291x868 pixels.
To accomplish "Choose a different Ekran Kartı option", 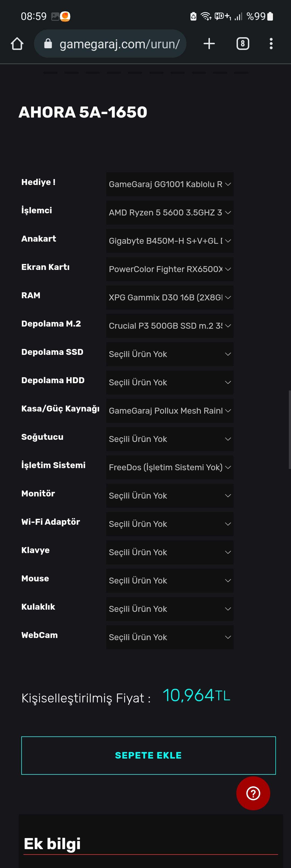I will coord(169,269).
